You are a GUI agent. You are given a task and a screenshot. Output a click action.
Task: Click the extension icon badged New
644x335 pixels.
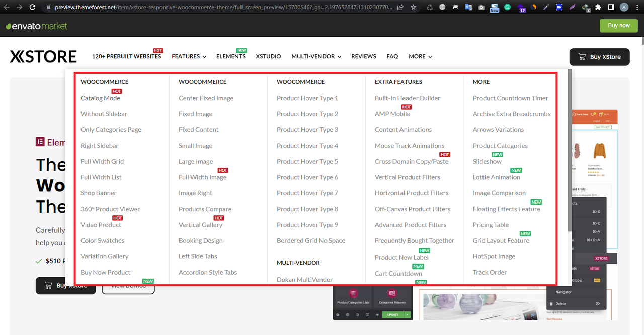(494, 8)
